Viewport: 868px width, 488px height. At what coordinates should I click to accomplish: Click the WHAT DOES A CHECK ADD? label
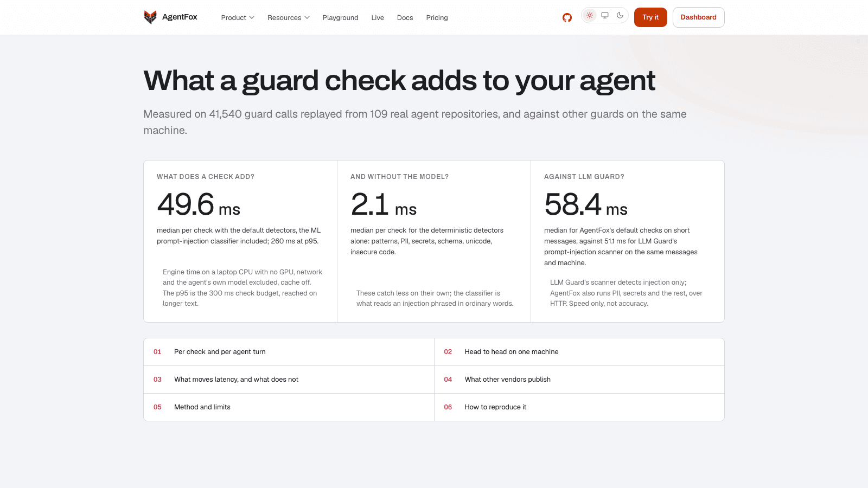(x=206, y=177)
